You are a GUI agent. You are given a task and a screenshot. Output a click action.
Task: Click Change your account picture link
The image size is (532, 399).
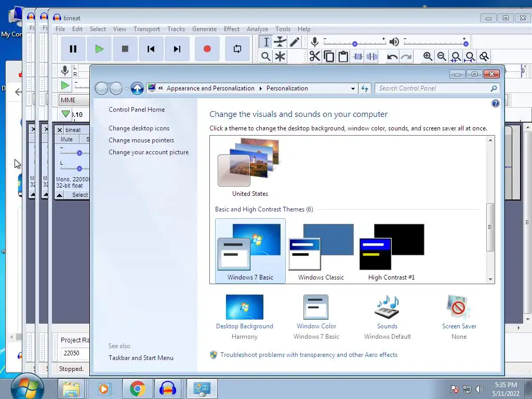[149, 152]
